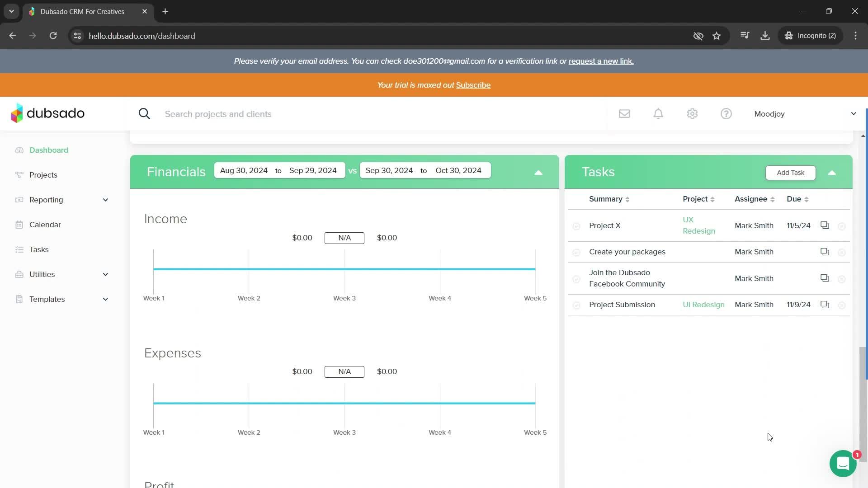Go to Dashboard in sidebar
This screenshot has height=488, width=868.
tap(48, 150)
